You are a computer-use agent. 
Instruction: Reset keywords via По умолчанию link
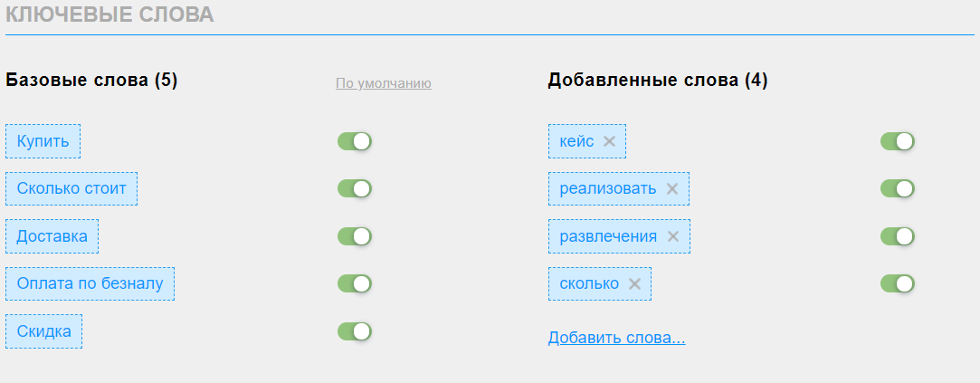pos(383,83)
